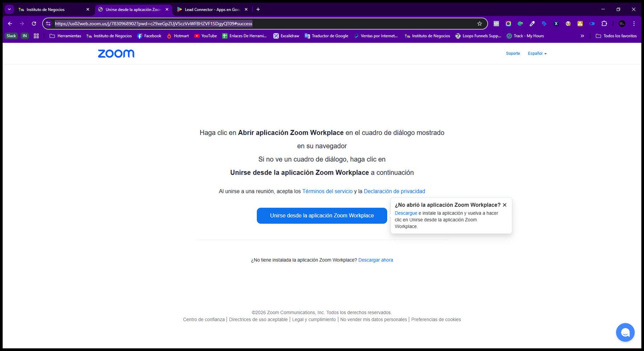Reload the current page

tap(34, 24)
